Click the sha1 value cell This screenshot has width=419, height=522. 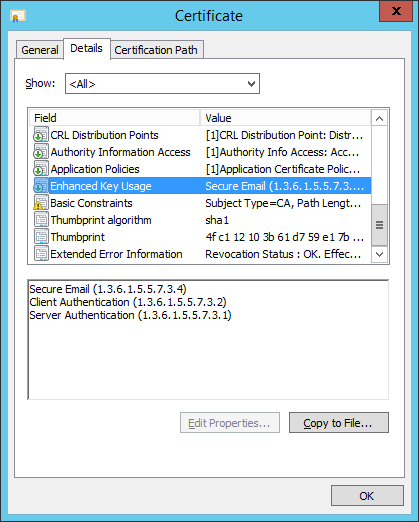(x=217, y=220)
